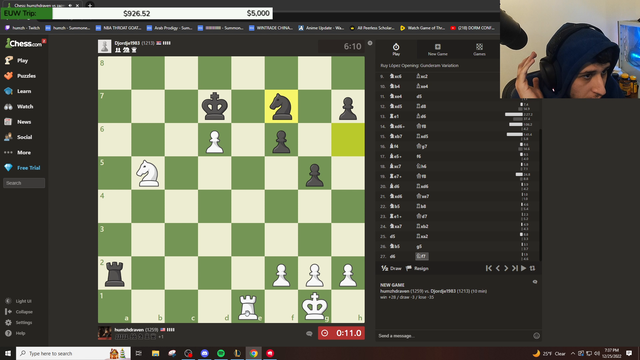The image size is (640, 360).
Task: Open the chat bubble beside player clock
Action: click(x=309, y=333)
